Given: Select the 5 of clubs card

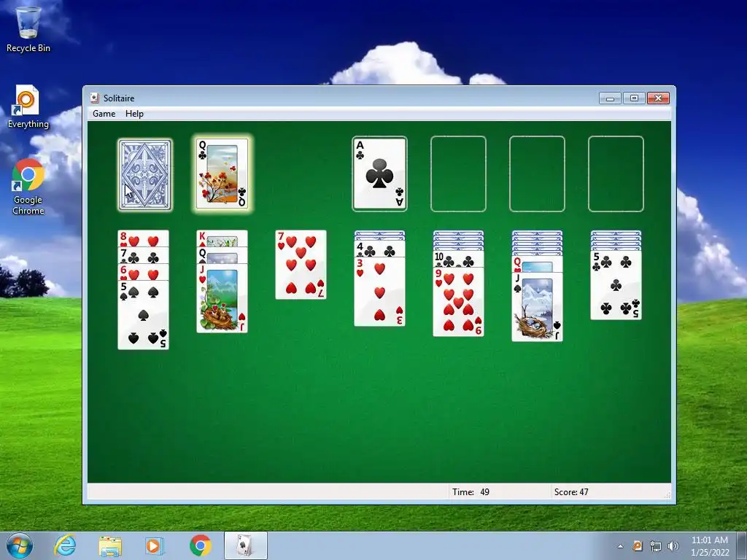Looking at the screenshot, I should [616, 285].
